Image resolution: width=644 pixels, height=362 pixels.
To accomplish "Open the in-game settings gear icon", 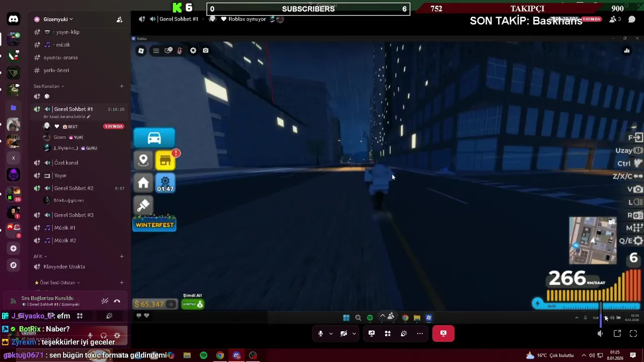I will tap(193, 51).
